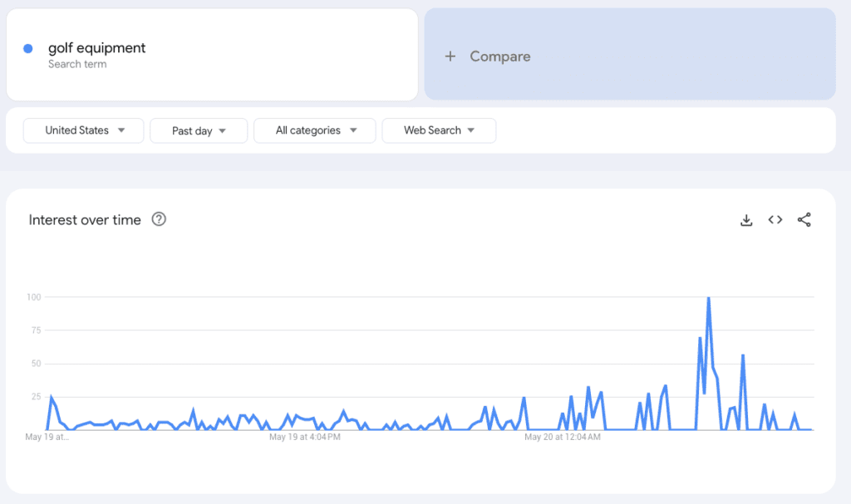Click the blue dot beside golf equipment
The width and height of the screenshot is (851, 504).
pyautogui.click(x=28, y=49)
